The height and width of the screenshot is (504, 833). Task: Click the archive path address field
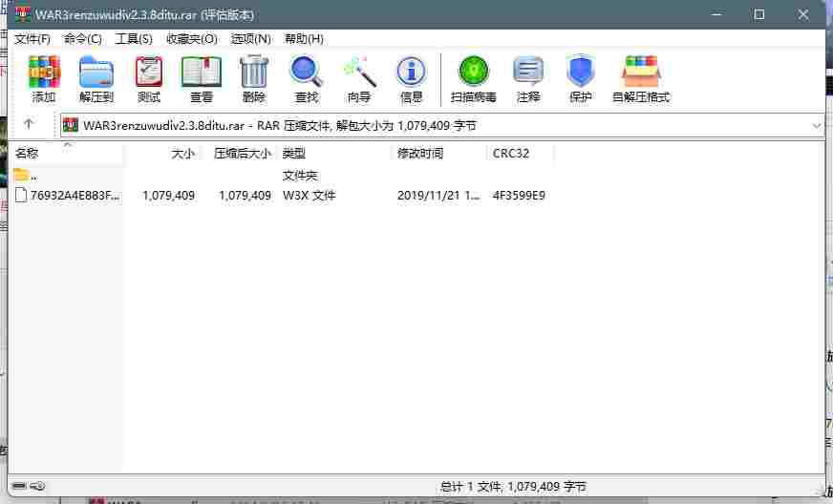click(x=442, y=126)
